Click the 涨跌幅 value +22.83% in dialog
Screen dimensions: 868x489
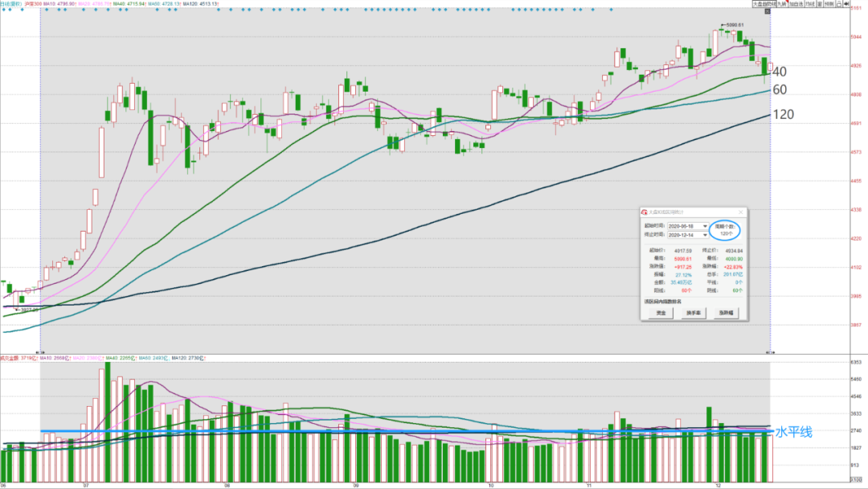pos(733,266)
